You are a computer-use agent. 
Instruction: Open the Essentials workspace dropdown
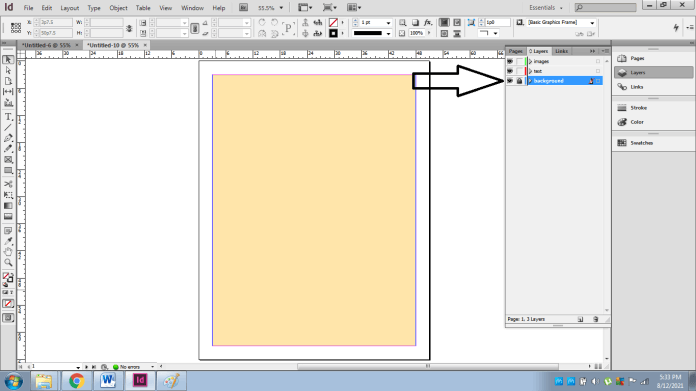pyautogui.click(x=546, y=8)
